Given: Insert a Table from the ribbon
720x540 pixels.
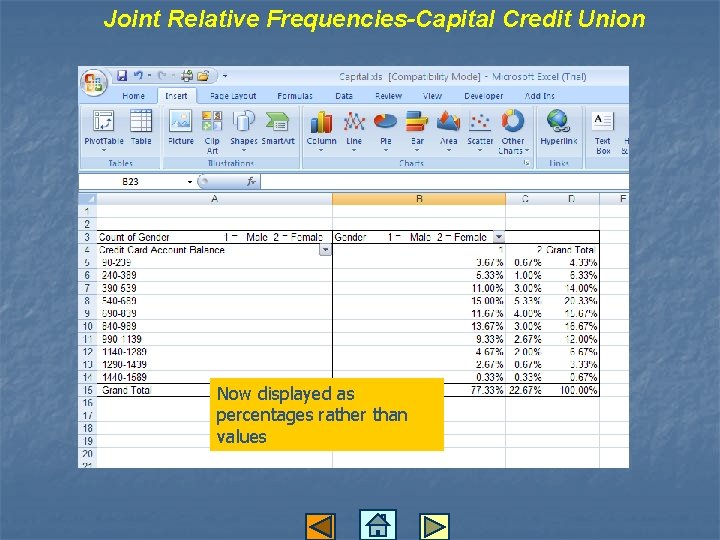Looking at the screenshot, I should 141,128.
